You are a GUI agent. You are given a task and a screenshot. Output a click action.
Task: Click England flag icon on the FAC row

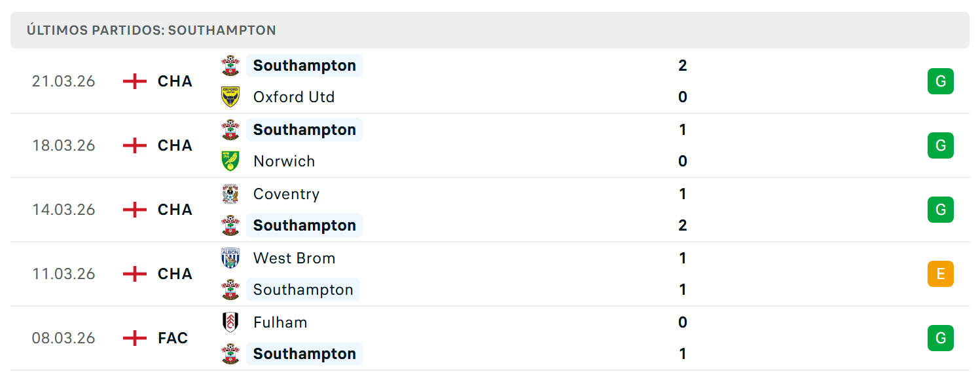click(x=135, y=338)
